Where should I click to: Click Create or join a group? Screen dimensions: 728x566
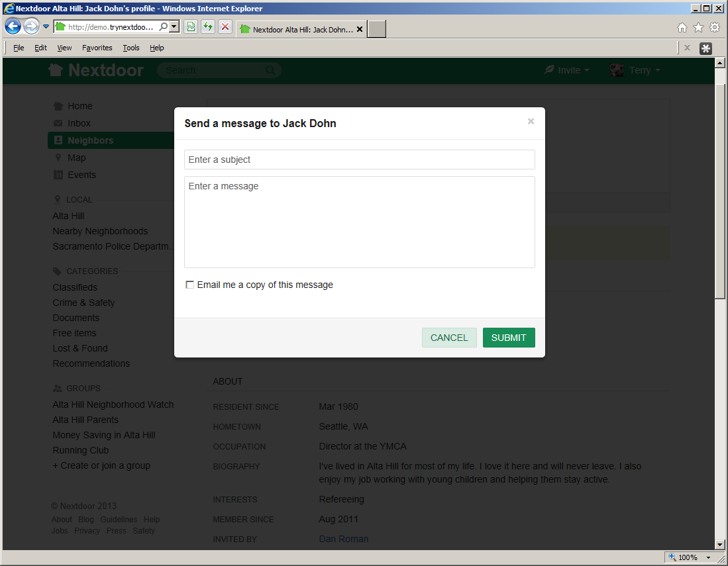click(x=101, y=465)
